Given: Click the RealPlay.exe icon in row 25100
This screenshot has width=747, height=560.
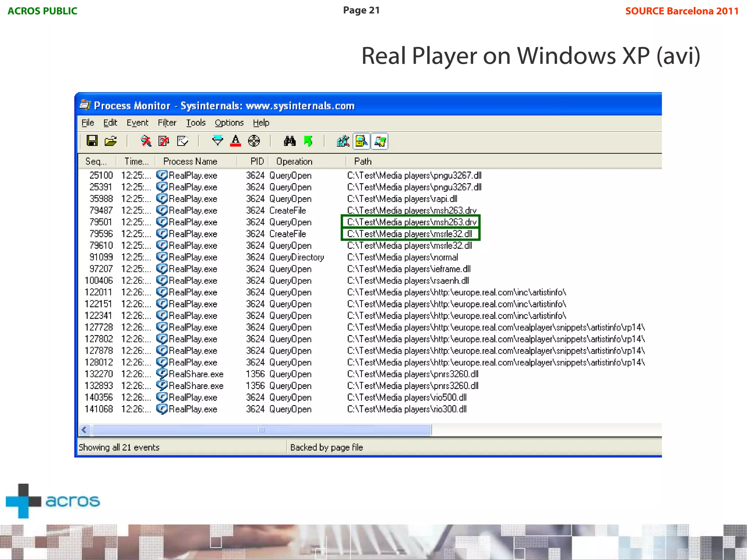Looking at the screenshot, I should pyautogui.click(x=162, y=175).
